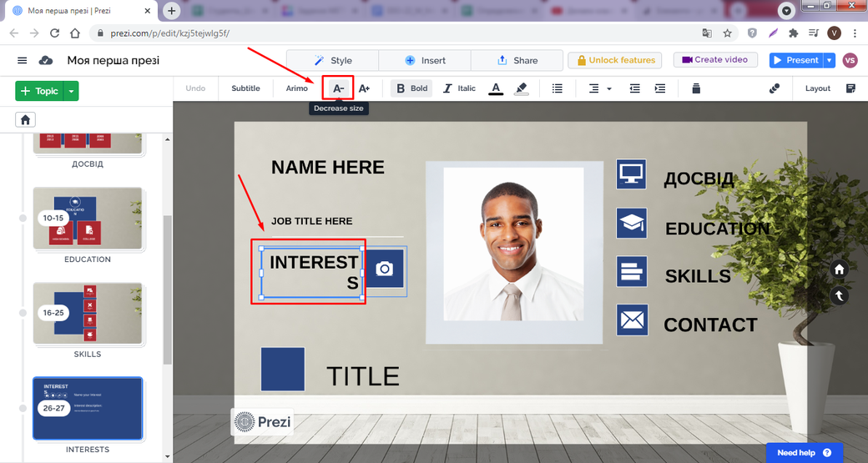The width and height of the screenshot is (868, 463).
Task: Select the blue square beside TITLE
Action: (x=283, y=369)
